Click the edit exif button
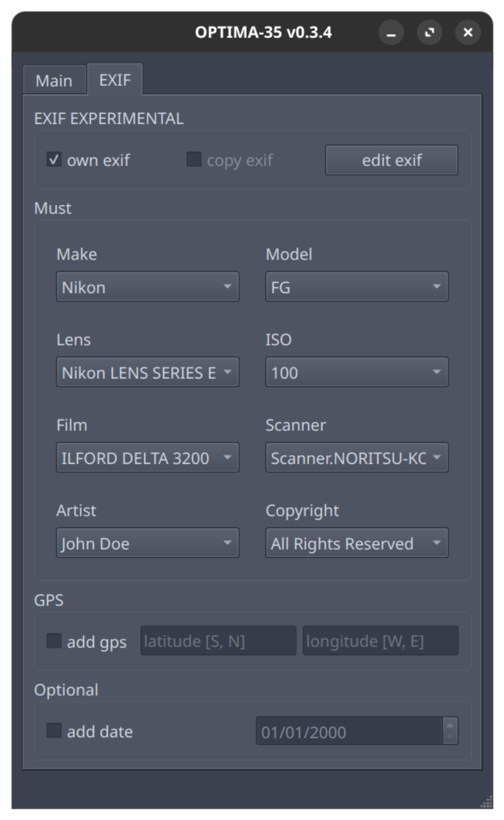 [x=392, y=160]
